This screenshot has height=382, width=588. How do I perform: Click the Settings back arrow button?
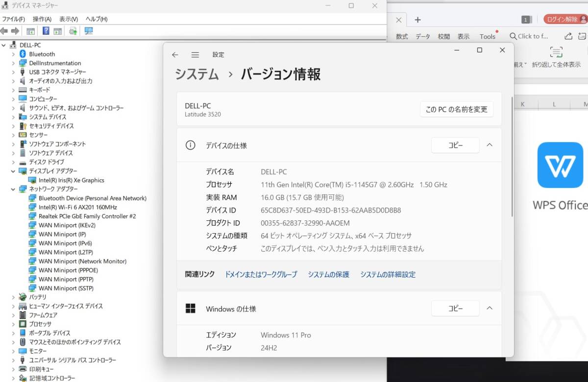click(x=175, y=55)
